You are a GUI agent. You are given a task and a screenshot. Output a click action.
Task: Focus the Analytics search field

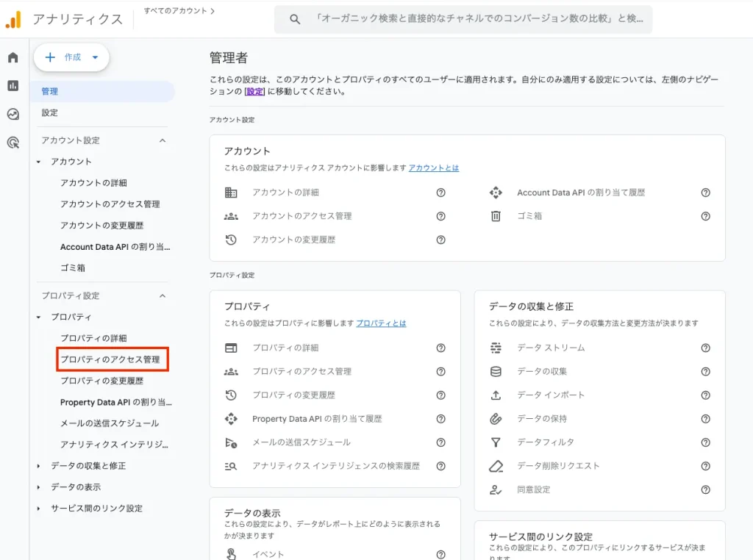(x=463, y=19)
